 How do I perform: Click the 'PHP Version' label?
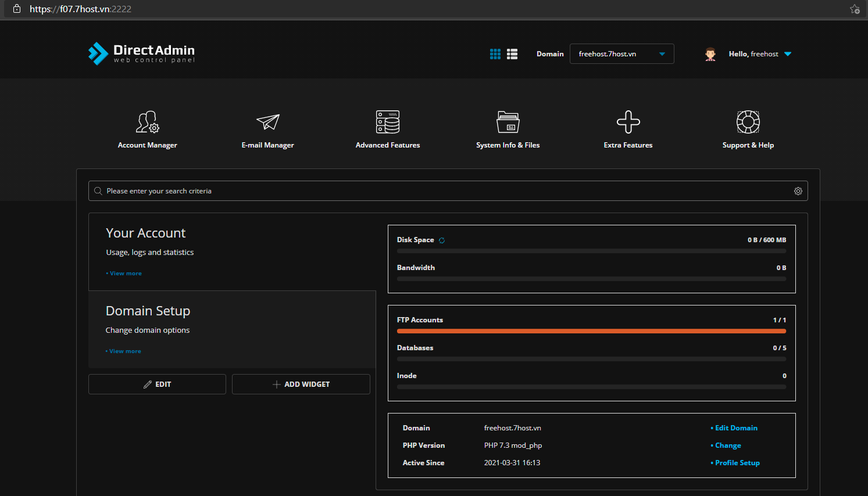point(424,445)
